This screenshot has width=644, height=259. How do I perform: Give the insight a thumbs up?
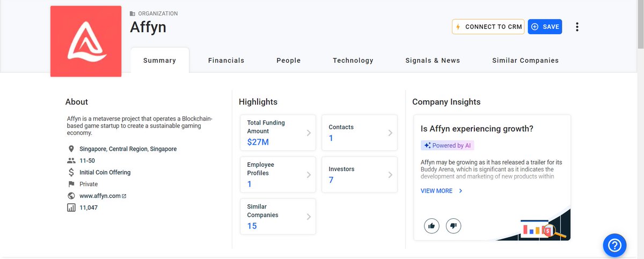tap(431, 226)
